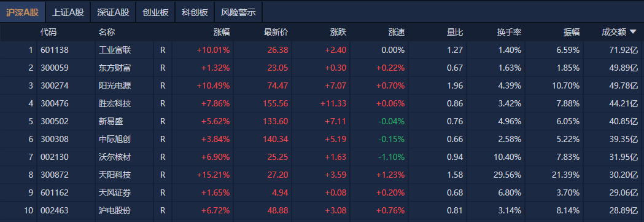Sort by the 量比 column header
Viewport: 644px width, 222px height.
tap(455, 33)
